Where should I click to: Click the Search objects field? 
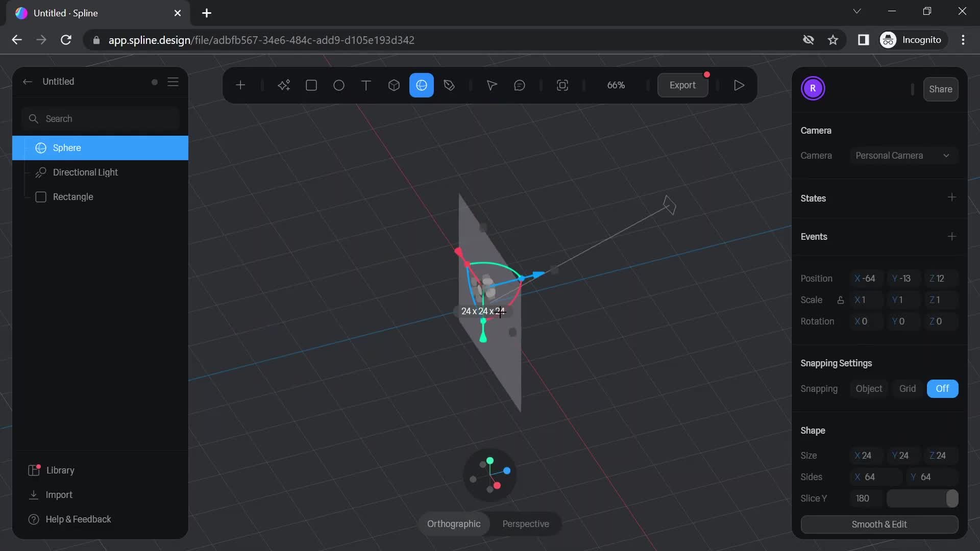click(x=101, y=119)
